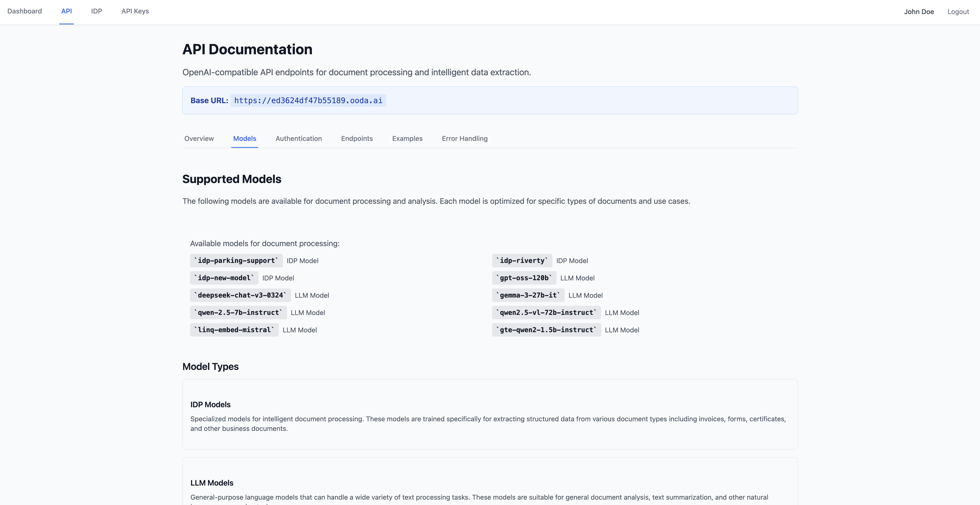
Task: Select the API nav tab
Action: [x=66, y=11]
